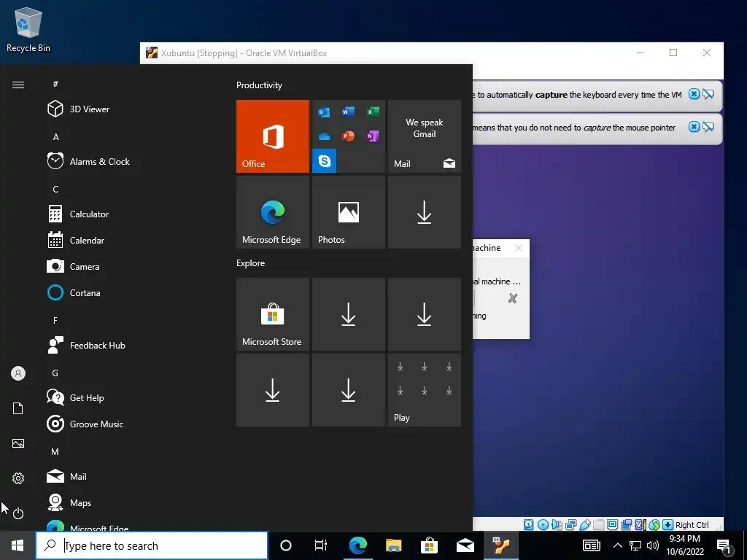The image size is (747, 560).
Task: Suppress the mouse pointer message permanently
Action: pos(708,127)
